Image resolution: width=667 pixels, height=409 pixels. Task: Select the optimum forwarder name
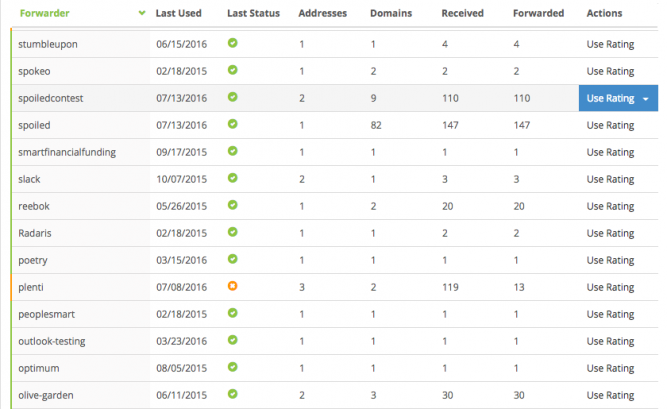(x=38, y=368)
